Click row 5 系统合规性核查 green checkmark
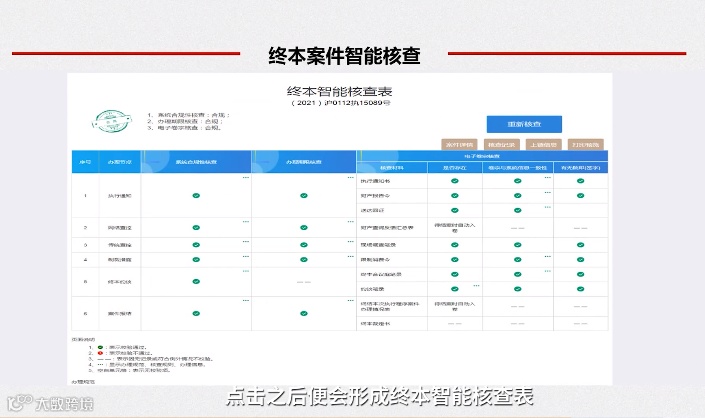Image resolution: width=705 pixels, height=418 pixels. click(196, 282)
